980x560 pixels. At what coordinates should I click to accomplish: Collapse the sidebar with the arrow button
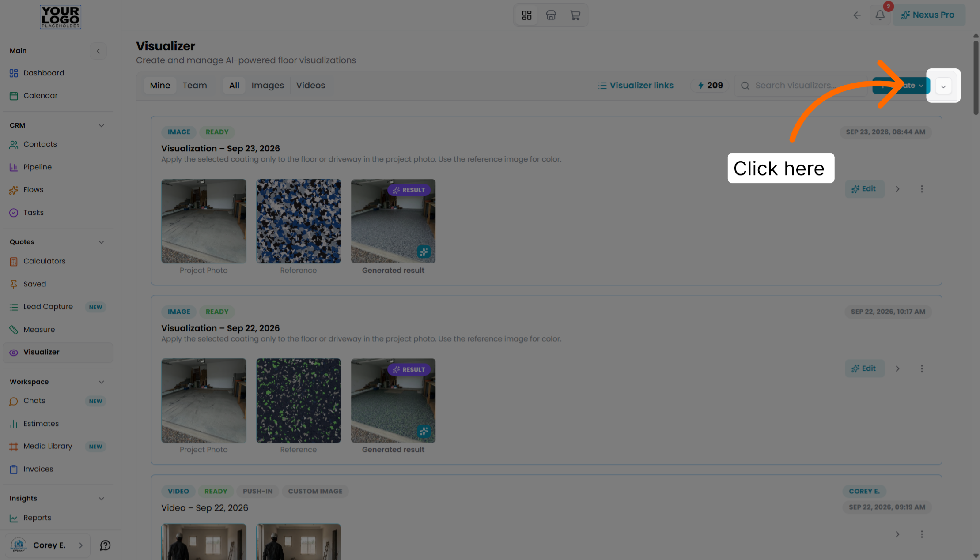[98, 51]
